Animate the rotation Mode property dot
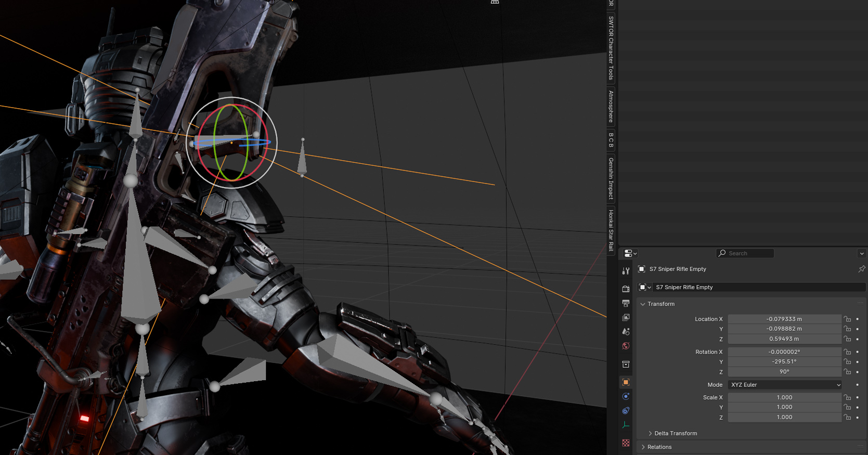The width and height of the screenshot is (868, 455). click(x=858, y=385)
